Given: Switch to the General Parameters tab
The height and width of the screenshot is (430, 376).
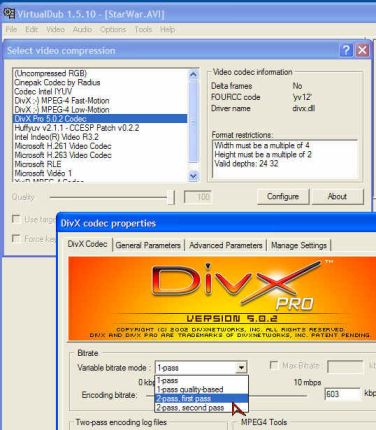Looking at the screenshot, I should point(148,245).
